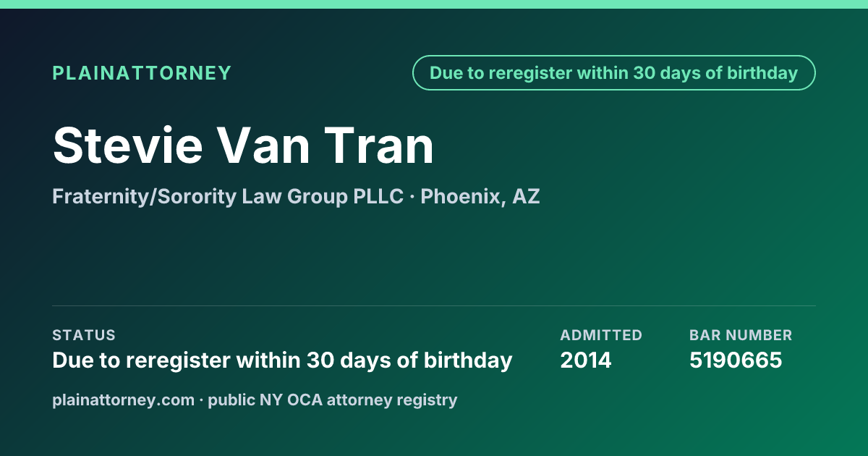
Task: Click the mint green accent bar at top
Action: (x=434, y=4)
